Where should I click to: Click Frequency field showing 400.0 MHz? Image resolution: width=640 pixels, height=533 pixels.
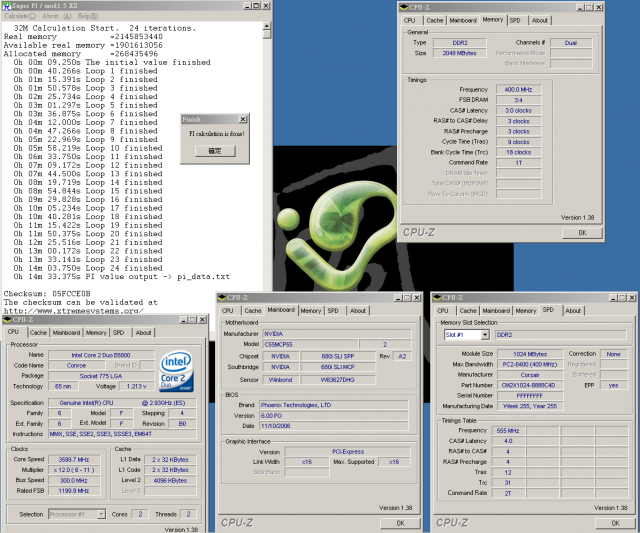click(x=518, y=90)
